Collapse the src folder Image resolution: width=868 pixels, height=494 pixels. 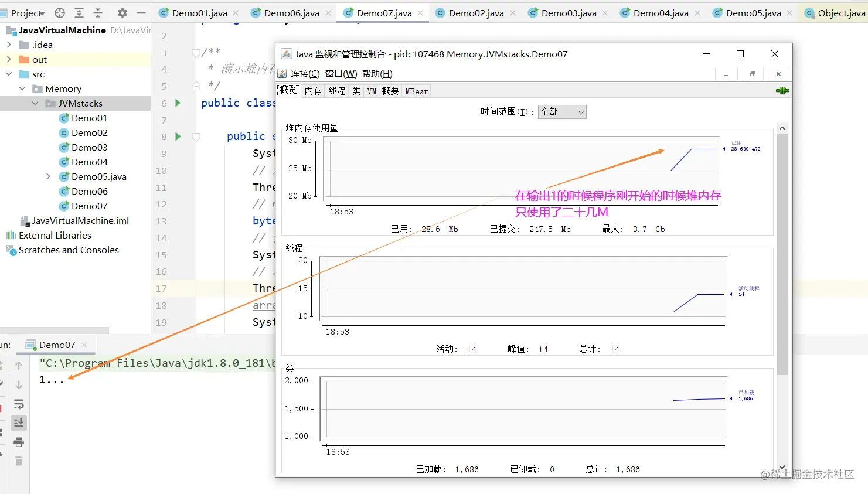9,74
